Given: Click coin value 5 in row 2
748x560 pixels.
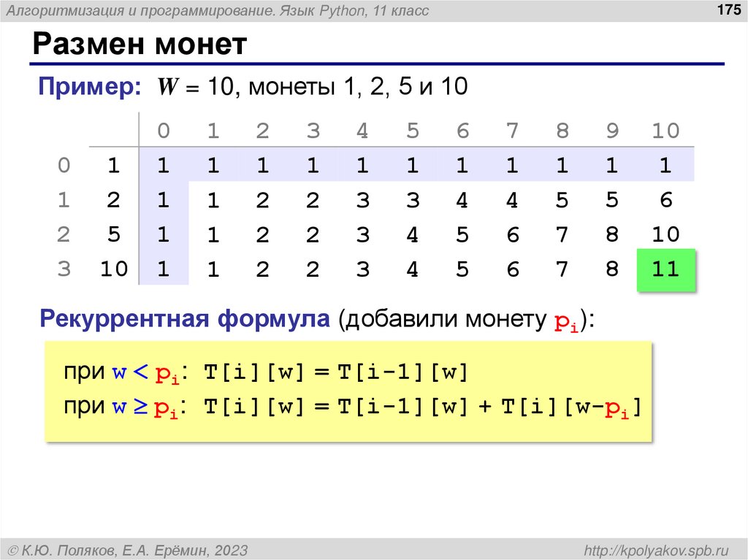Looking at the screenshot, I should [113, 234].
